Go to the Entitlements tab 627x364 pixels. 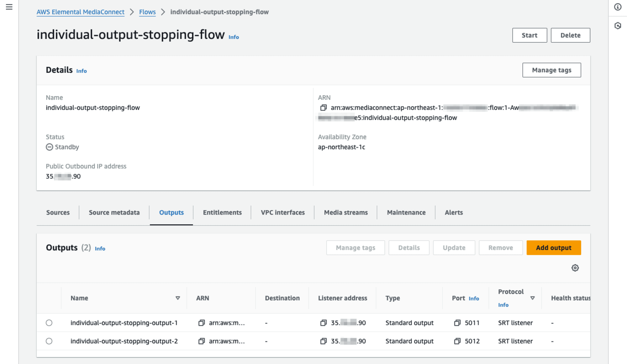click(x=222, y=212)
